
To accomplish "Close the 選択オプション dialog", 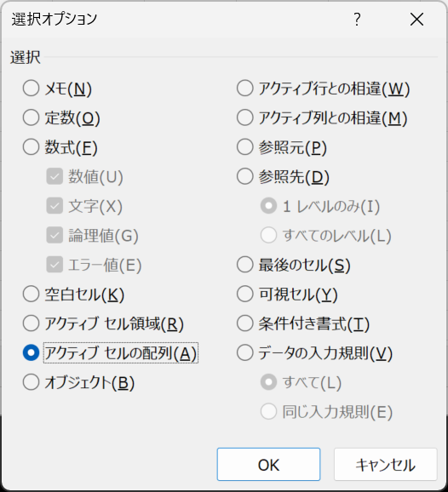I will (417, 20).
